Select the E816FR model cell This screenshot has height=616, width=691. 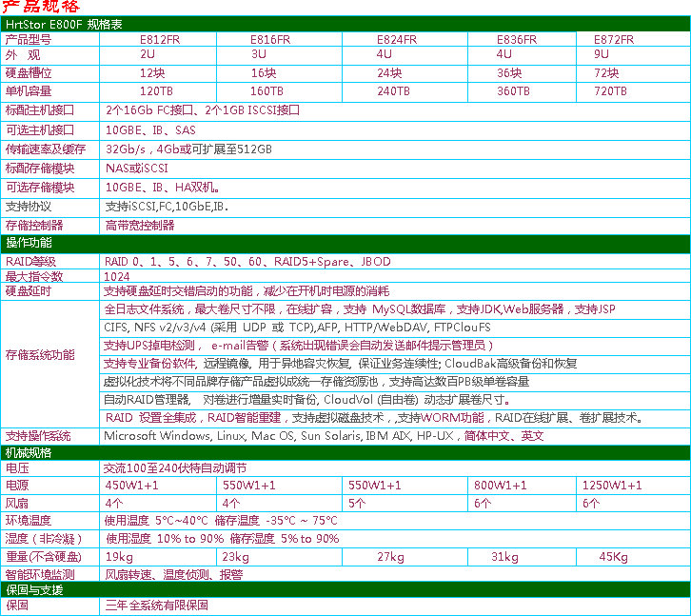tap(270, 40)
